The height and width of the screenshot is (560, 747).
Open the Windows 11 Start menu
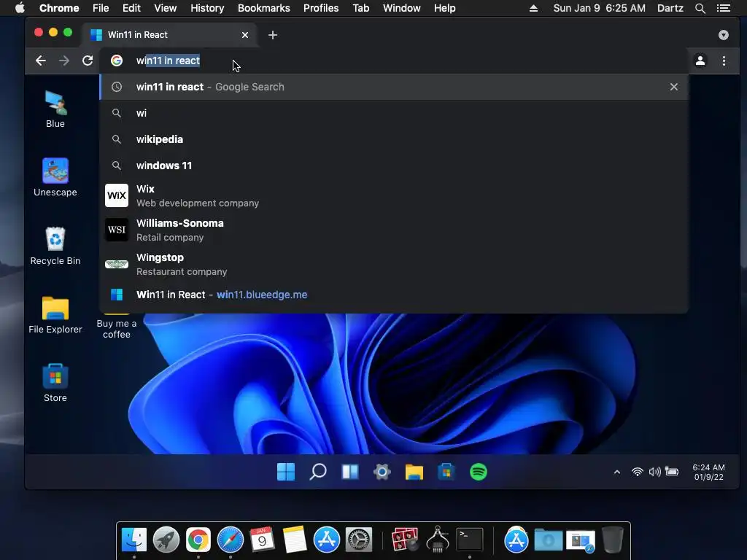point(286,472)
